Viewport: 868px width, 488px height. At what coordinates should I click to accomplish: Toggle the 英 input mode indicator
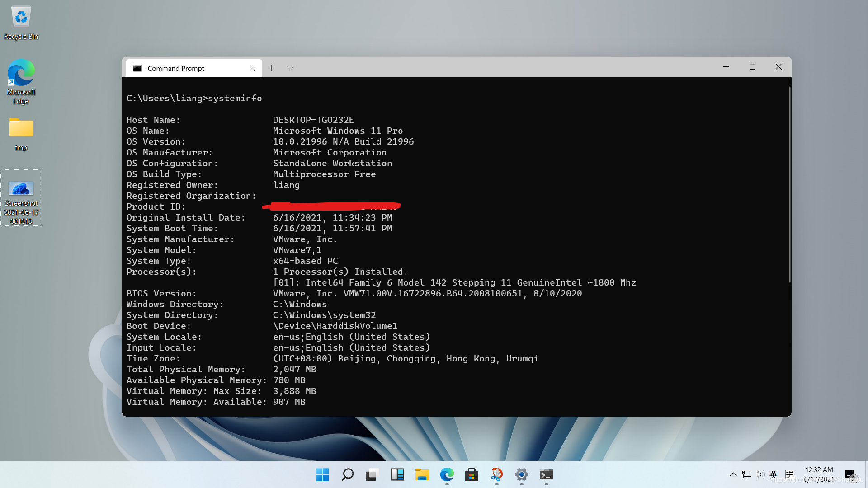774,474
